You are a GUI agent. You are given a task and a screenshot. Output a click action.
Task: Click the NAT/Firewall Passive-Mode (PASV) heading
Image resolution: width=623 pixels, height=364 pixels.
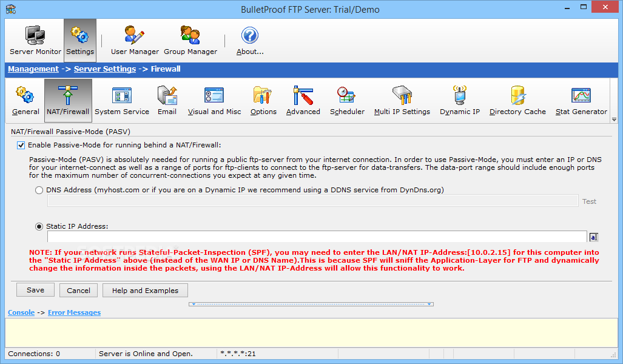(x=70, y=132)
